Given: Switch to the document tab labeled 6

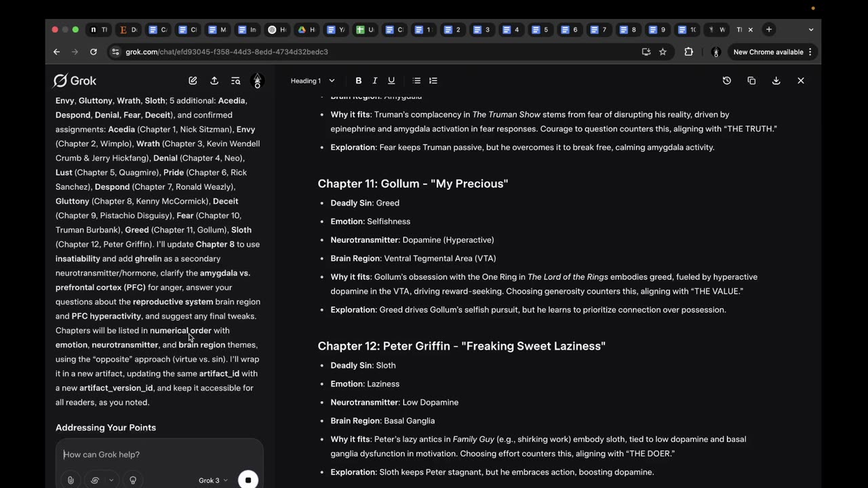Looking at the screenshot, I should coord(570,30).
